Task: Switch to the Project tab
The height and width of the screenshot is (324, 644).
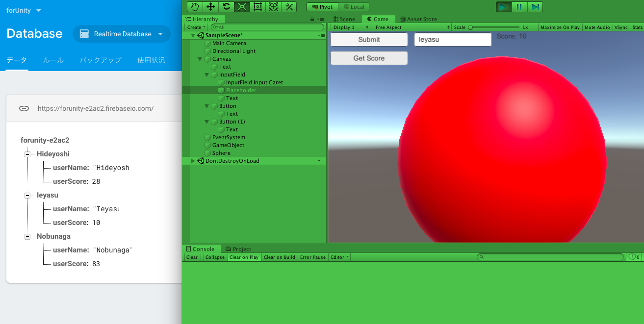Action: [x=238, y=249]
